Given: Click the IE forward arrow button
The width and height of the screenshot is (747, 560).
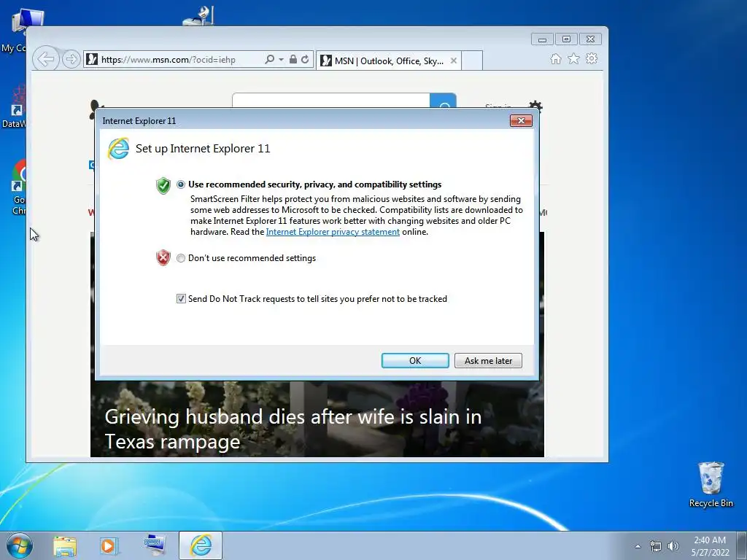Looking at the screenshot, I should 71,60.
